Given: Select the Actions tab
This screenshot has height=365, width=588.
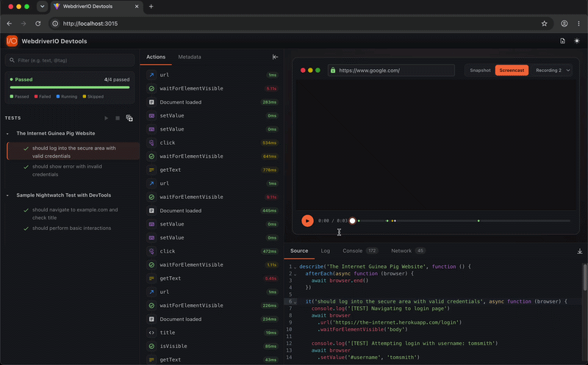Looking at the screenshot, I should point(156,57).
